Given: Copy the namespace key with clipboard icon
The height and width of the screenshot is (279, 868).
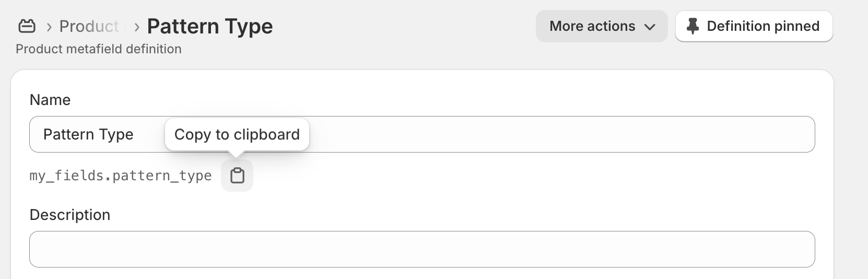Looking at the screenshot, I should (x=237, y=176).
